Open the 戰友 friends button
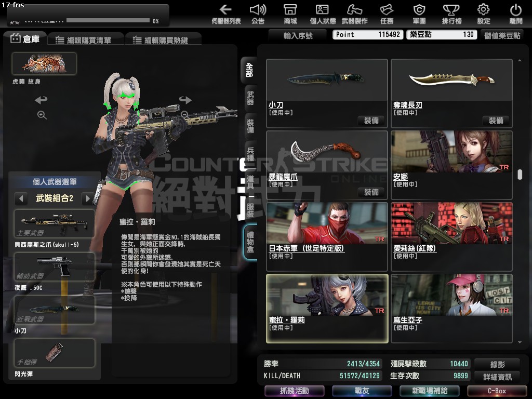Screen dimensions: 532x399 (x=362, y=391)
